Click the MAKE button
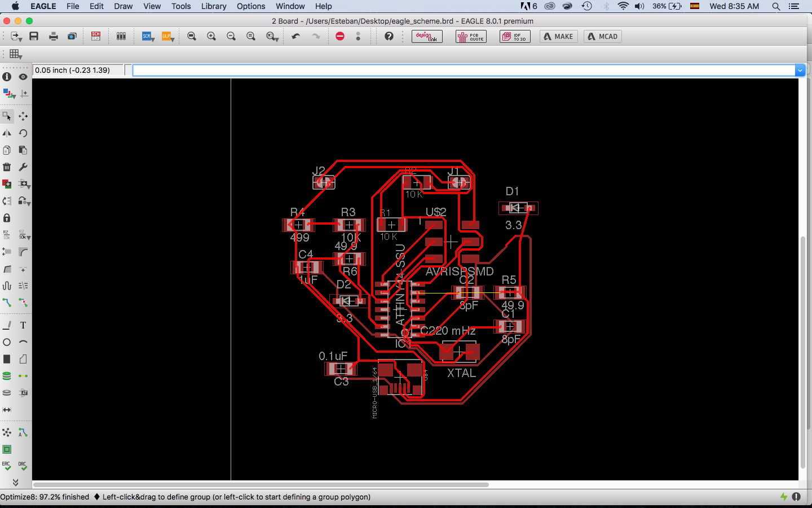The height and width of the screenshot is (508, 812). pyautogui.click(x=558, y=37)
